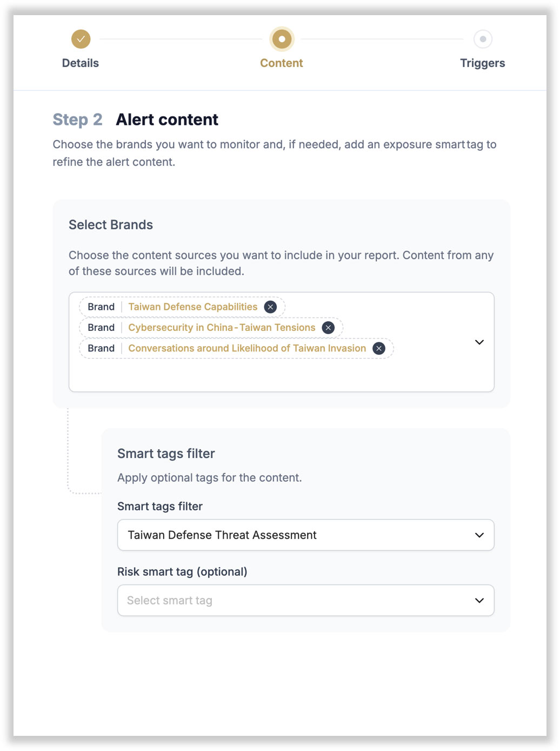Image resolution: width=560 pixels, height=751 pixels.
Task: Click inside the brand selection box
Action: tap(281, 373)
